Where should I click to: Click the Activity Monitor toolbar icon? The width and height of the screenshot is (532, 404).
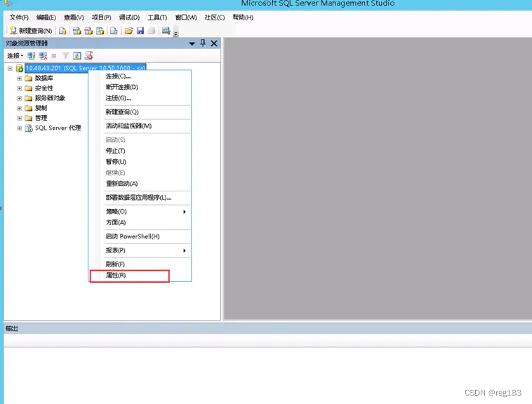tap(166, 31)
